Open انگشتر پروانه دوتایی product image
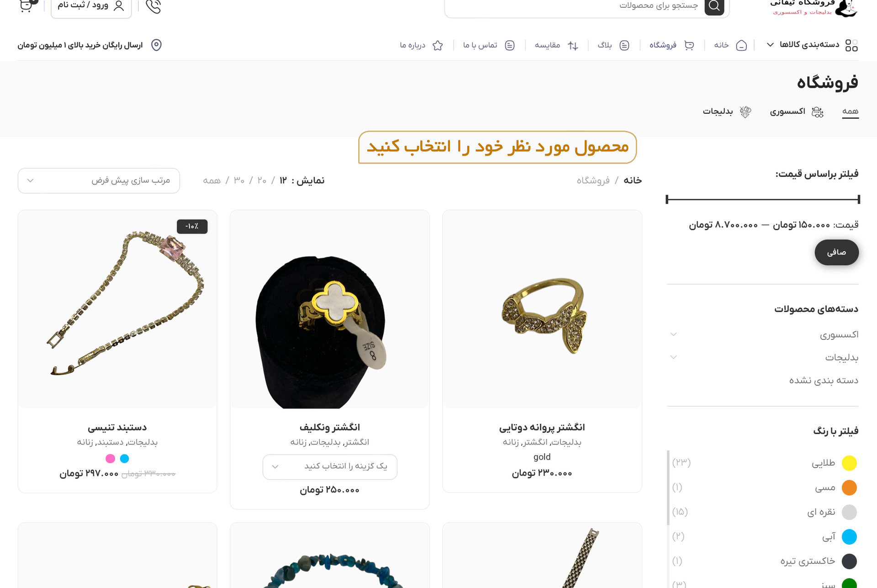 (x=542, y=309)
